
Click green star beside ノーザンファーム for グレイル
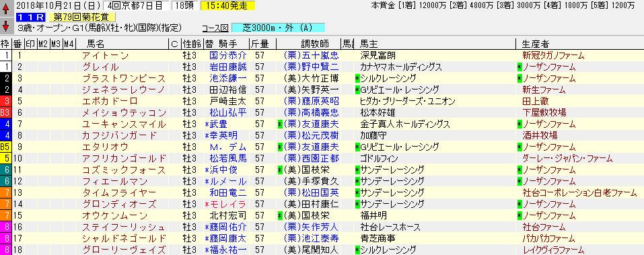[520, 67]
